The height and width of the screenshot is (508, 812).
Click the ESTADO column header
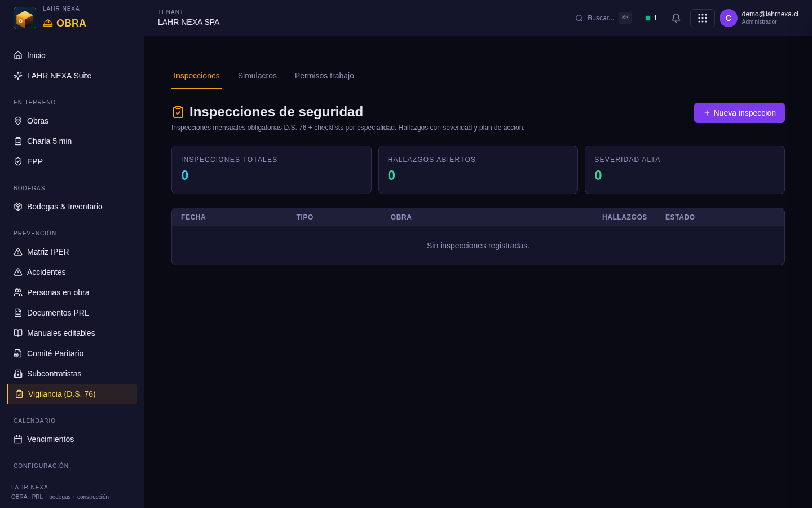tap(680, 217)
